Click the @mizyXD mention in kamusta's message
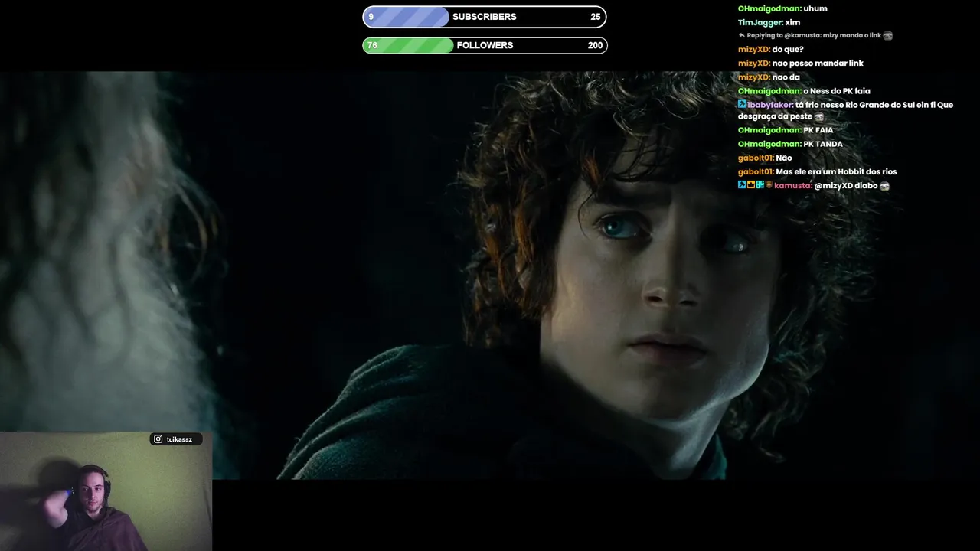Image resolution: width=980 pixels, height=551 pixels. click(832, 185)
